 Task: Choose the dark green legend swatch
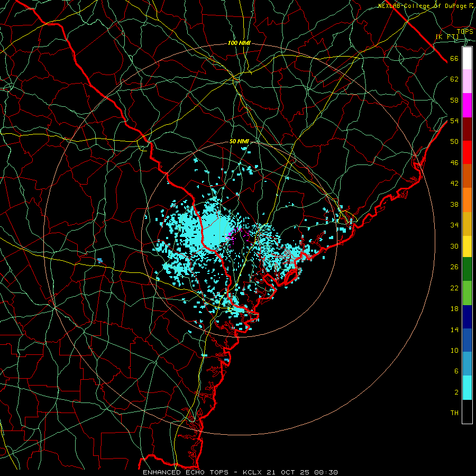(467, 269)
